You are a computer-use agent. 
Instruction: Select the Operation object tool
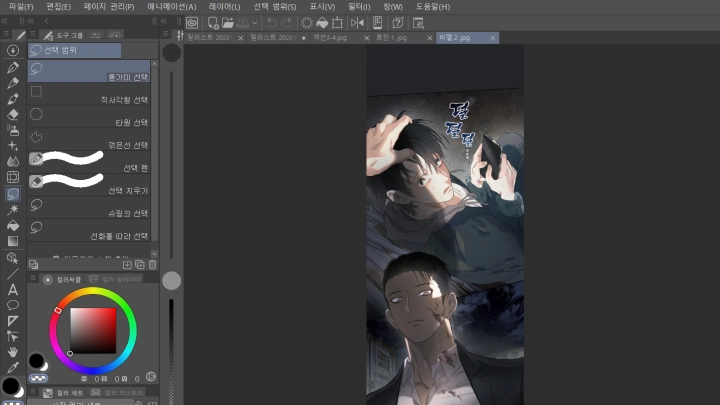point(13,258)
